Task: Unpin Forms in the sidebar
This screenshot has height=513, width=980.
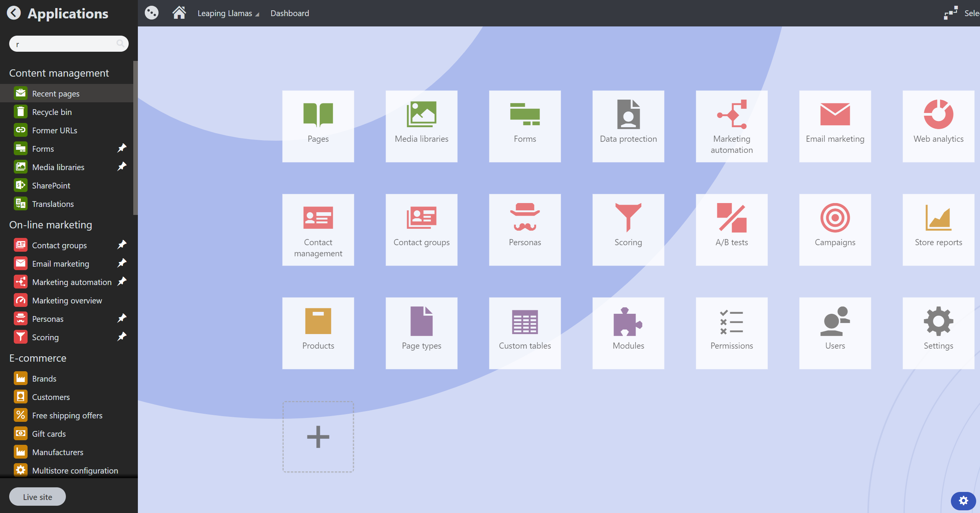Action: pos(122,148)
